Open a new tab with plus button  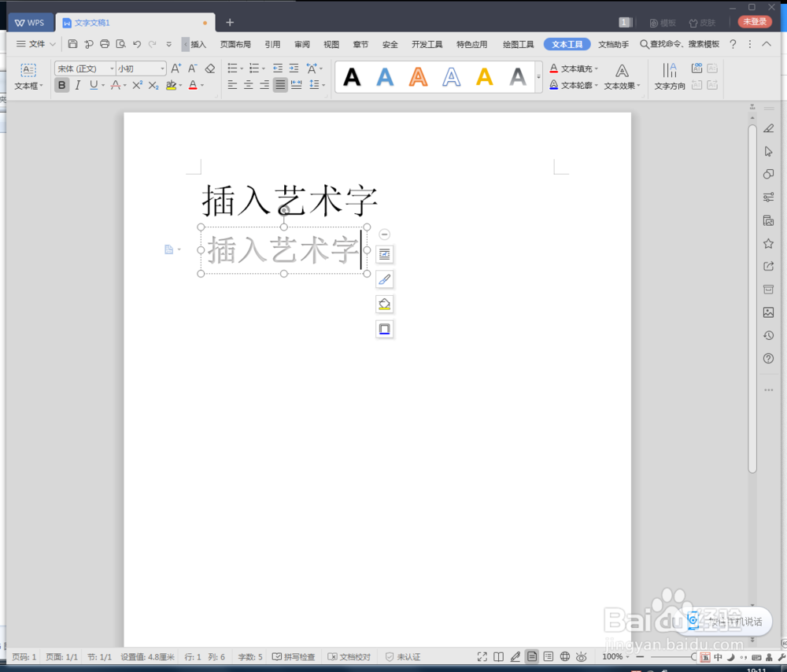click(230, 22)
